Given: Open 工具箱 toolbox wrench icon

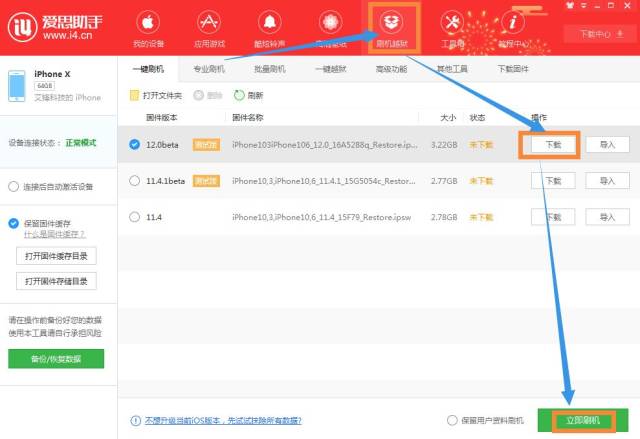Looking at the screenshot, I should [x=452, y=22].
